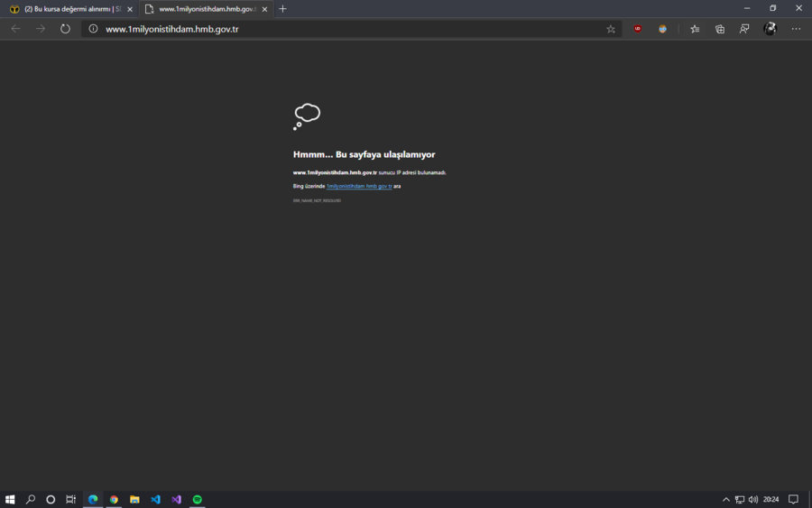812x508 pixels.
Task: Open Visual Studio from taskbar
Action: (177, 499)
